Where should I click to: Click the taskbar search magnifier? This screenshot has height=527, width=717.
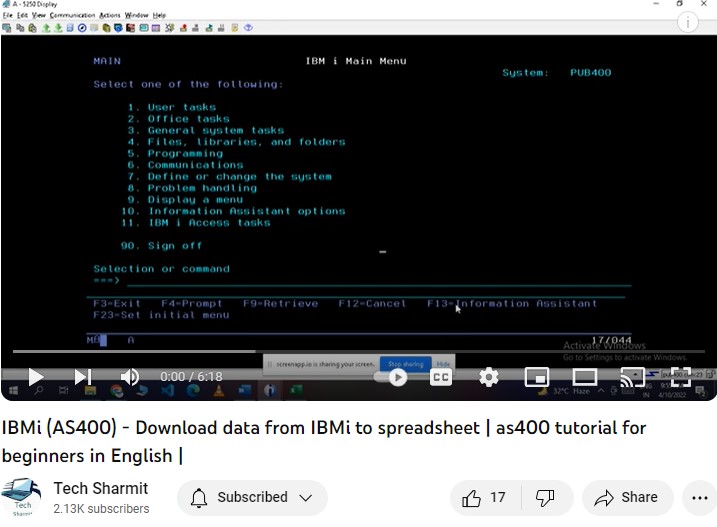(x=39, y=391)
